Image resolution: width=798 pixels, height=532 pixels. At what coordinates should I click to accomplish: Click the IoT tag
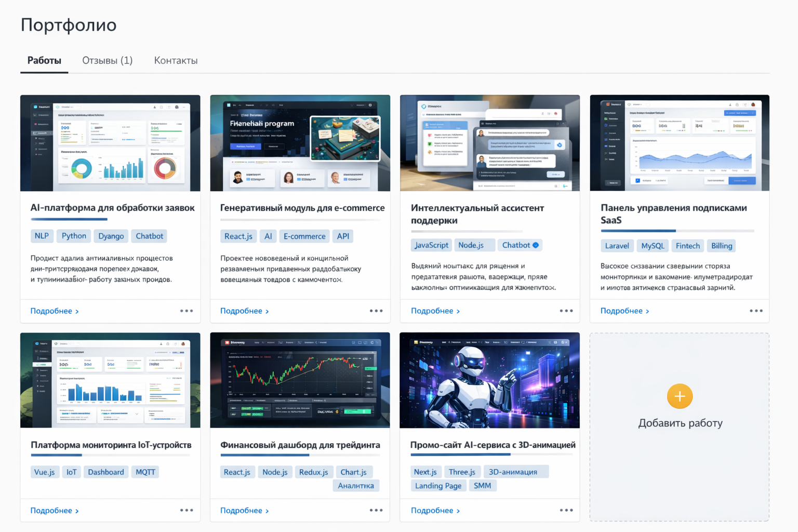[71, 472]
